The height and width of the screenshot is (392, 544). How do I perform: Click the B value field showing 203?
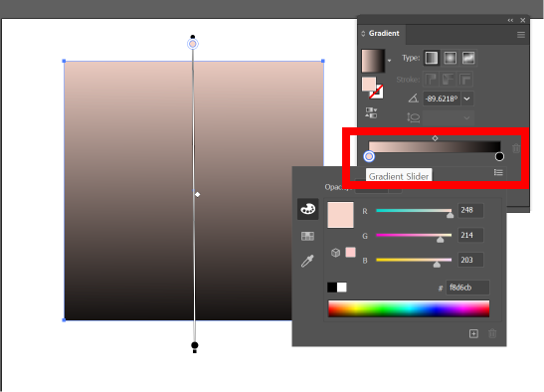pos(470,260)
